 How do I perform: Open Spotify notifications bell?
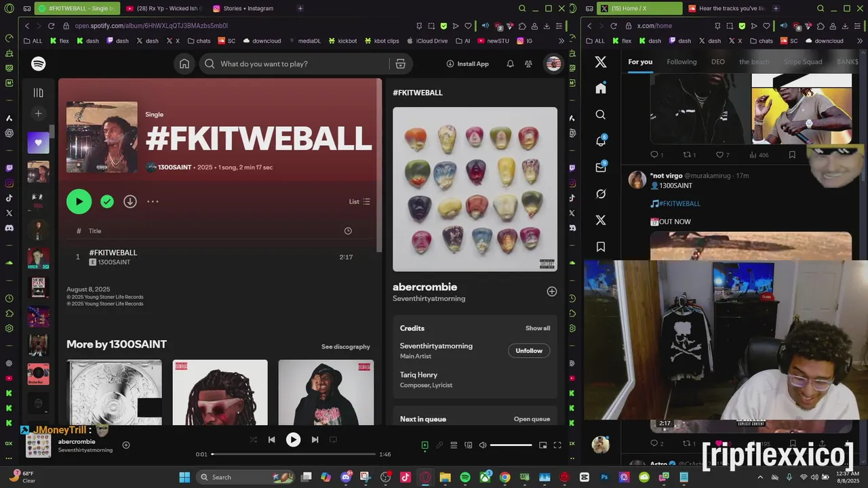pos(510,64)
